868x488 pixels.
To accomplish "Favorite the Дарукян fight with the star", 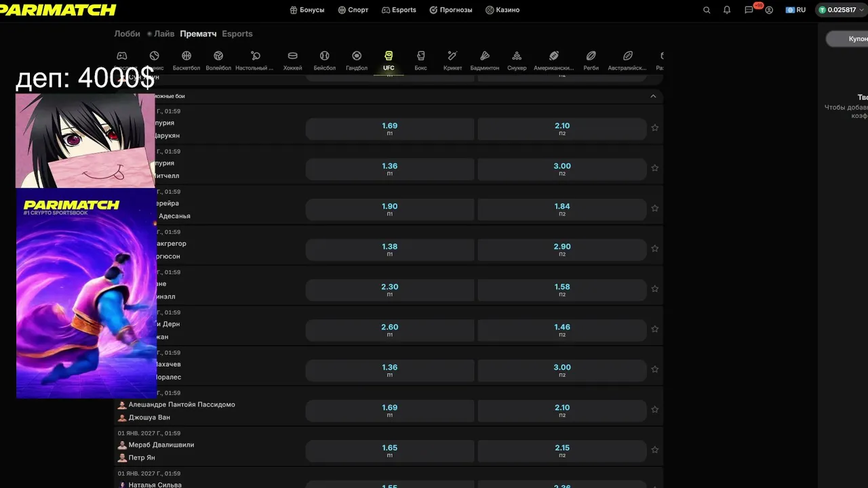I will pos(655,127).
